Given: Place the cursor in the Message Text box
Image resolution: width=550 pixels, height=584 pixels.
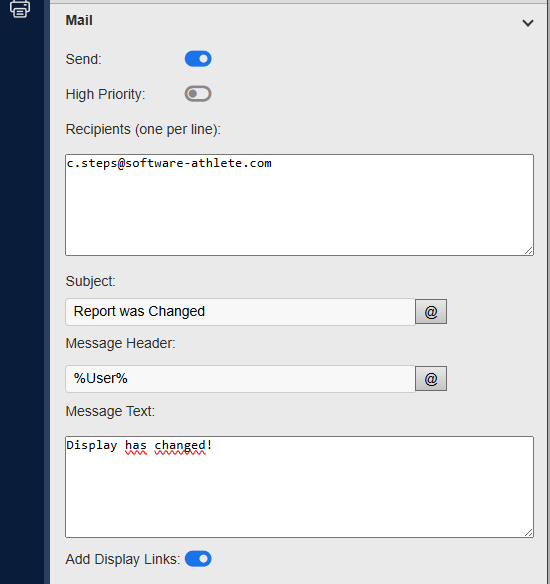Looking at the screenshot, I should pos(299,487).
